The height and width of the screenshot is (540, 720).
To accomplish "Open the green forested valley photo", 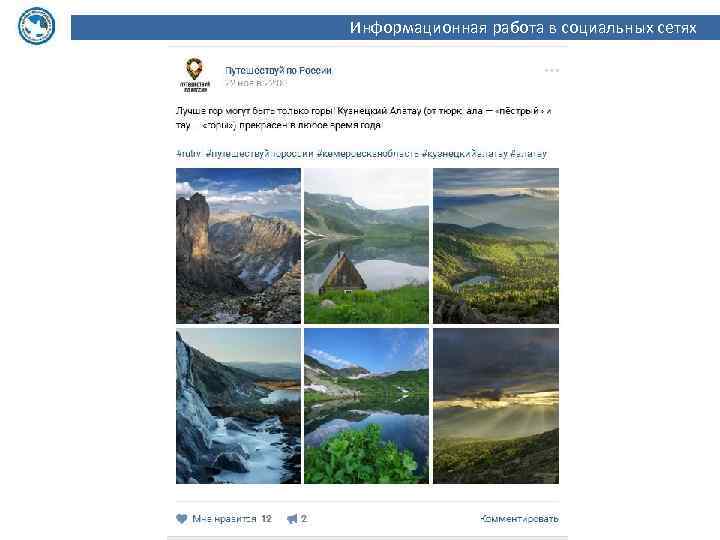I will [496, 246].
